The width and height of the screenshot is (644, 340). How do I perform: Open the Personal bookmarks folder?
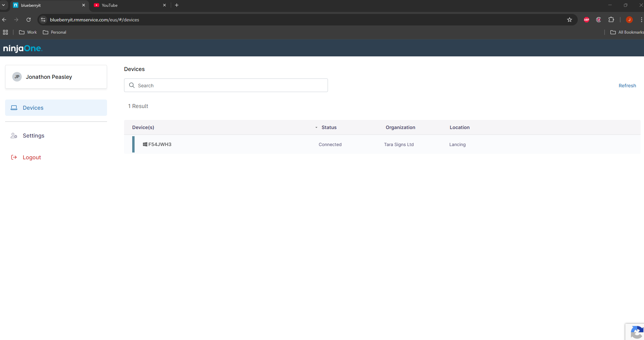54,32
